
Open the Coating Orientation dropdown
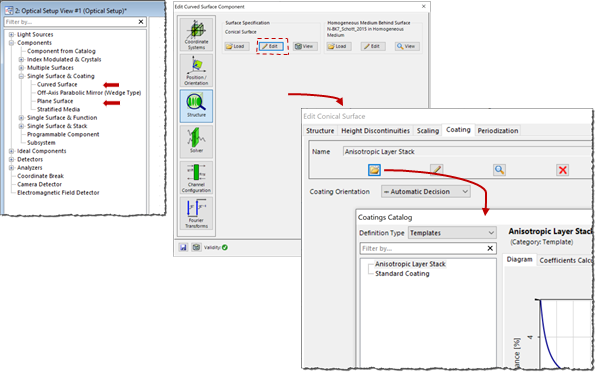point(425,191)
